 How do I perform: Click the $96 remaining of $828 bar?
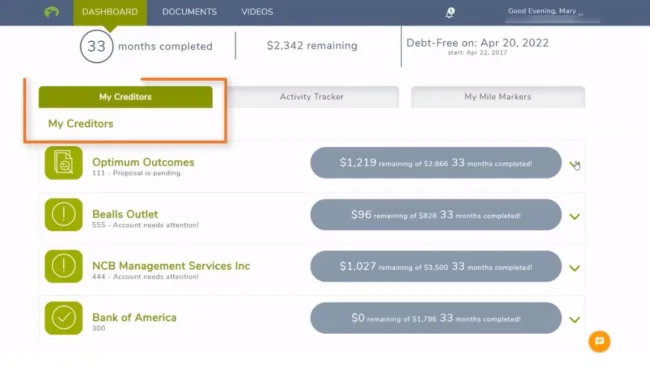(436, 215)
